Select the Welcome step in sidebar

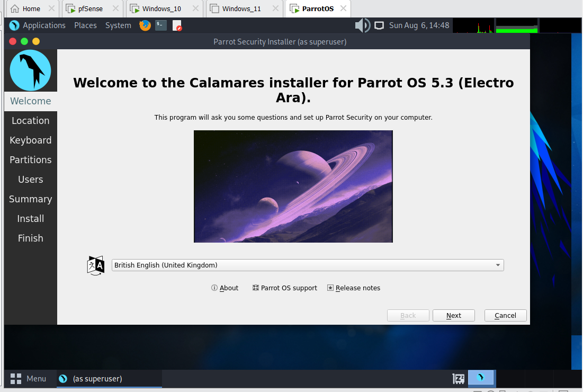31,101
